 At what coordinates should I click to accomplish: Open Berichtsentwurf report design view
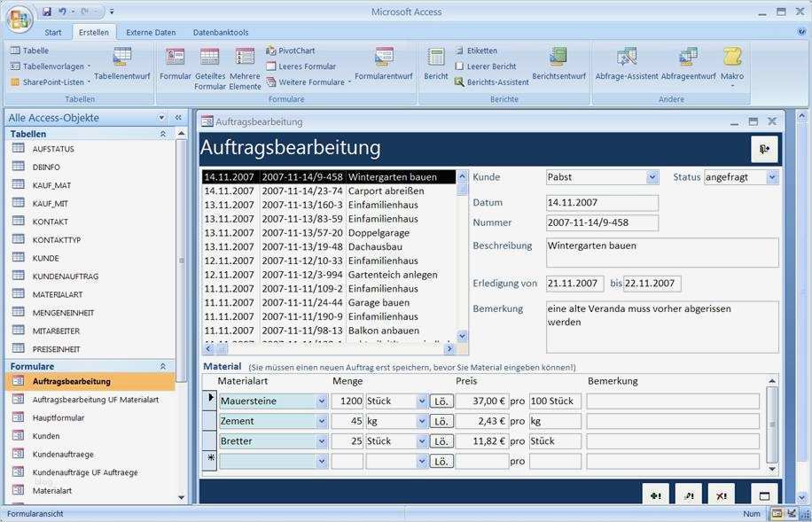[557, 63]
